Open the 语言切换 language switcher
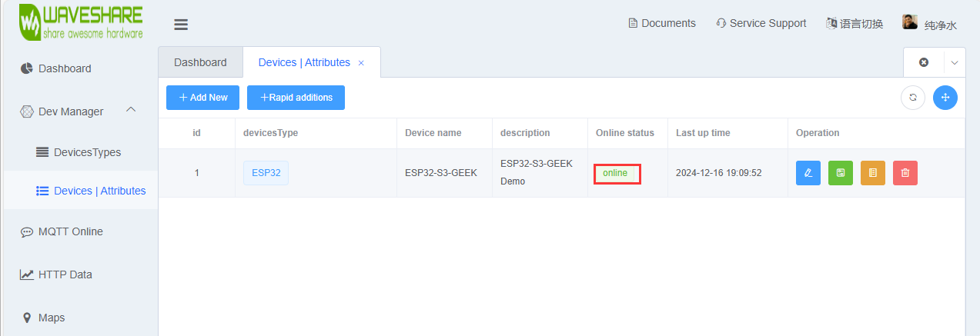This screenshot has width=980, height=336. pyautogui.click(x=855, y=24)
